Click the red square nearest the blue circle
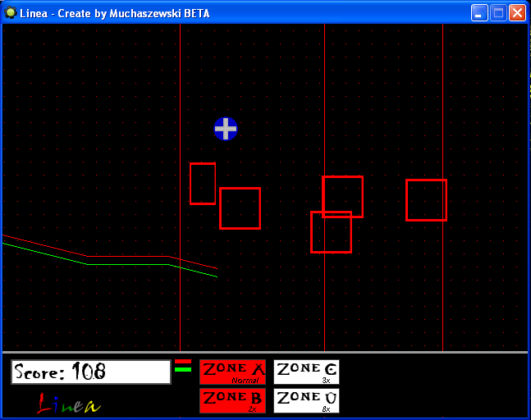 [x=240, y=208]
